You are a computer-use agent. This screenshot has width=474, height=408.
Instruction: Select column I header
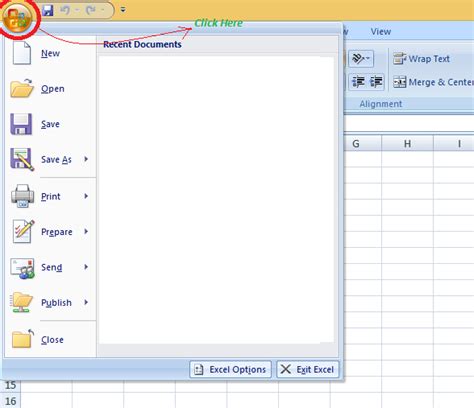click(454, 144)
